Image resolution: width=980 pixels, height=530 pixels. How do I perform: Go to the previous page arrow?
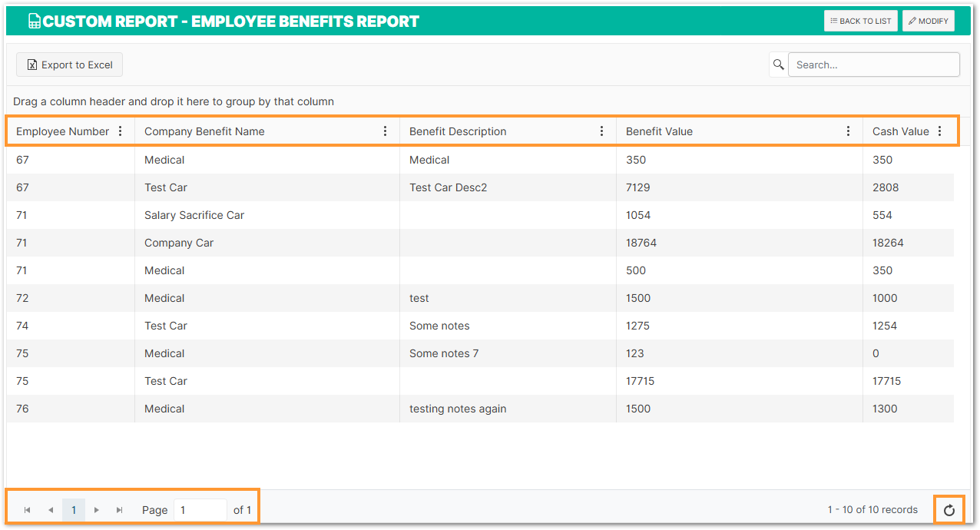51,510
